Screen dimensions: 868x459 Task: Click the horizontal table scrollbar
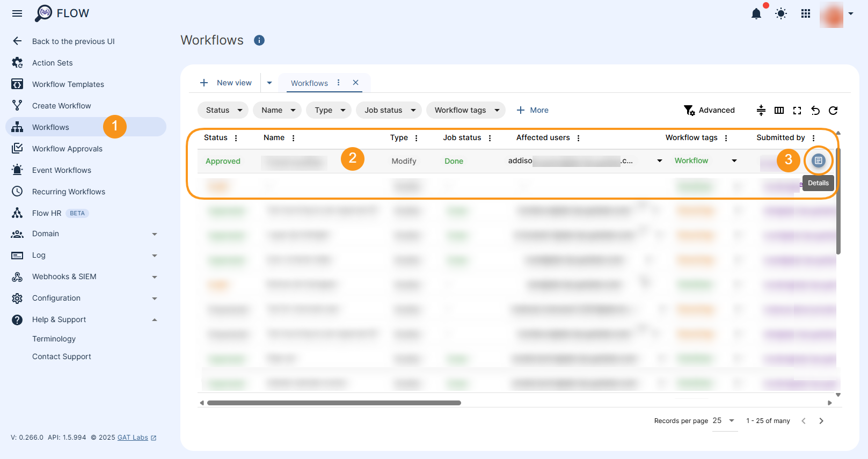point(334,403)
